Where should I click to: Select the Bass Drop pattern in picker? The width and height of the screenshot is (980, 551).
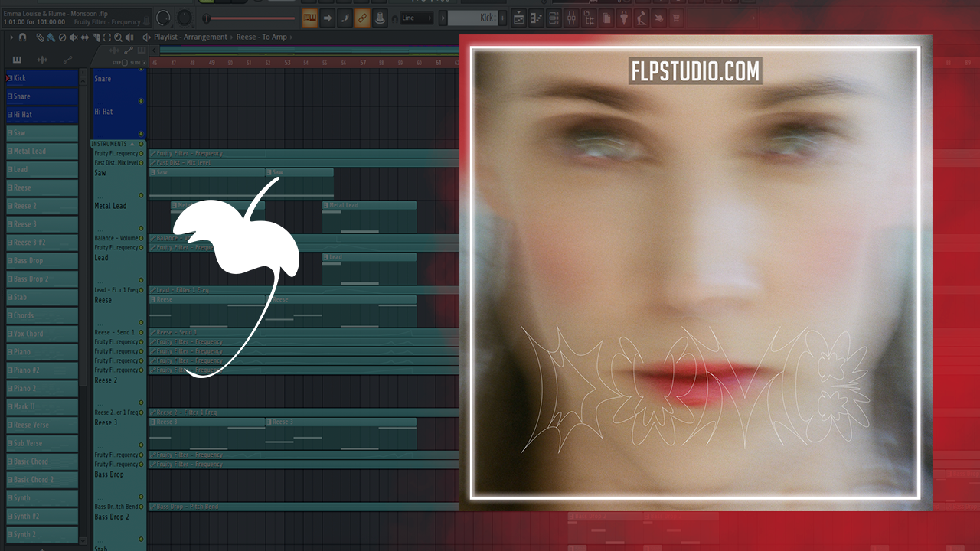(x=42, y=261)
